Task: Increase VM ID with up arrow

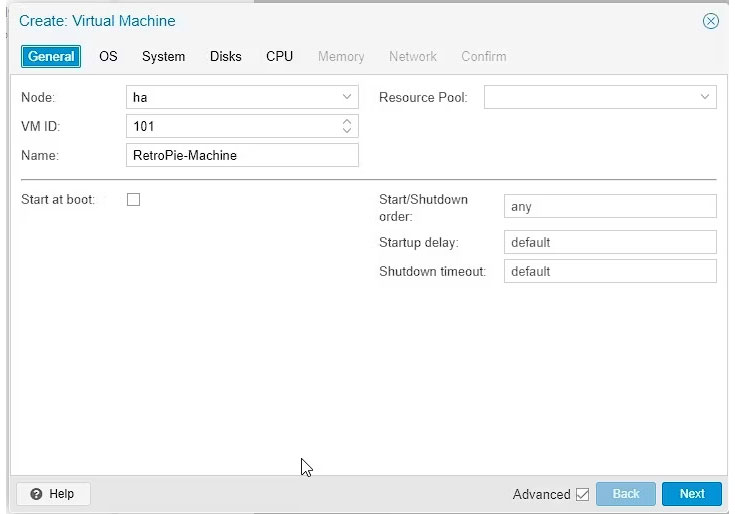Action: (x=347, y=121)
